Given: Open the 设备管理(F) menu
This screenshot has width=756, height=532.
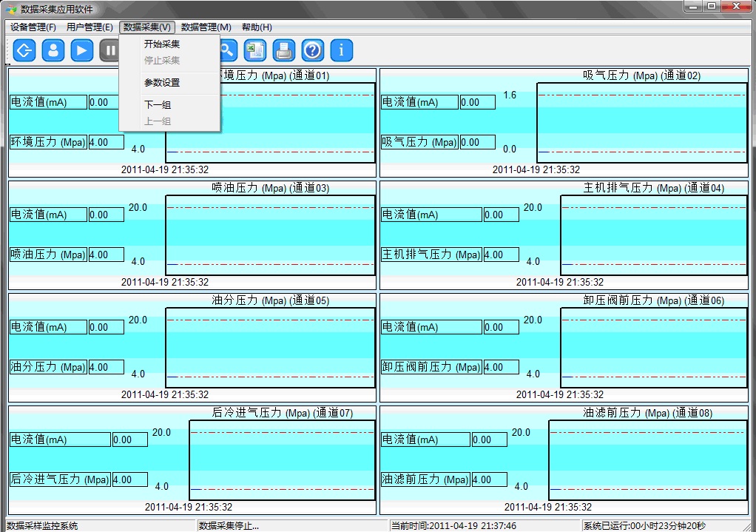Looking at the screenshot, I should pos(33,27).
